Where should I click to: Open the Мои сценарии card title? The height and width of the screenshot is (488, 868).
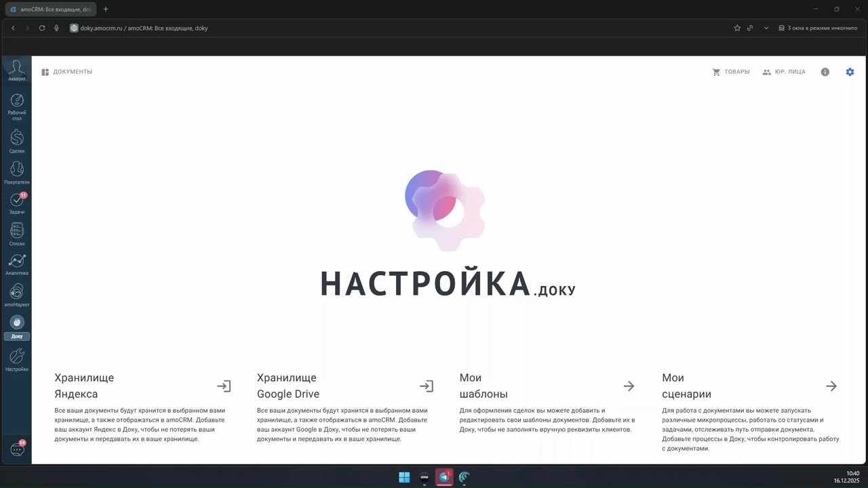pos(686,386)
